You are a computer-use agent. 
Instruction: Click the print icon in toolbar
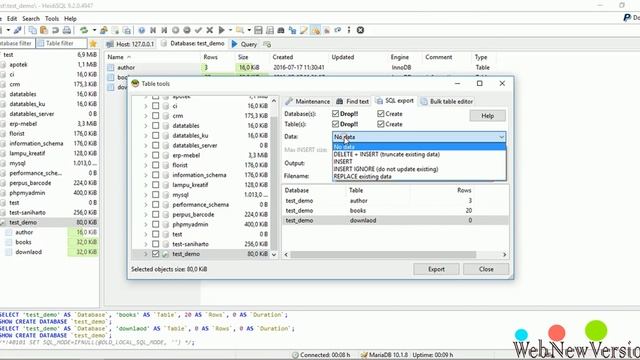67,30
